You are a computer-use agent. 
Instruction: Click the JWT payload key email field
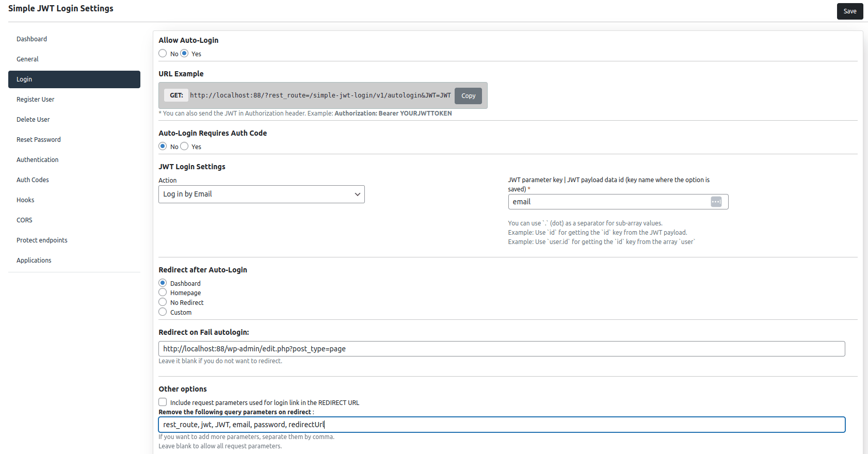[618, 202]
